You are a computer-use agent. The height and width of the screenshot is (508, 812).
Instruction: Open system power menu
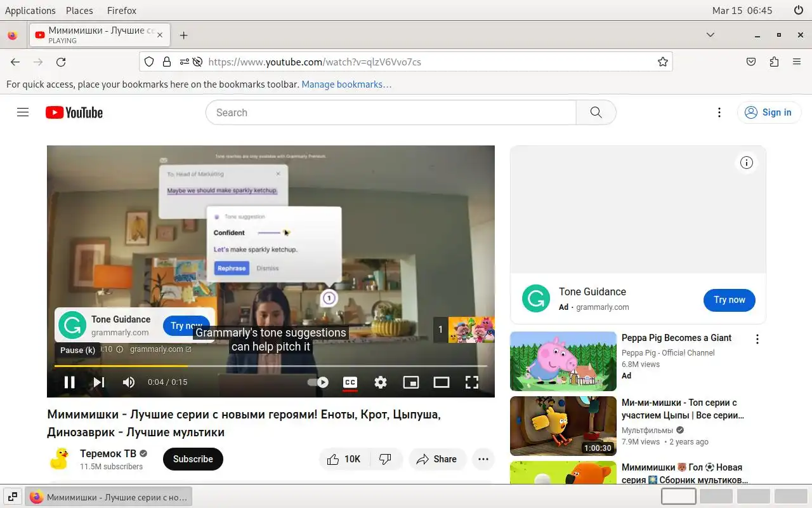tap(799, 10)
